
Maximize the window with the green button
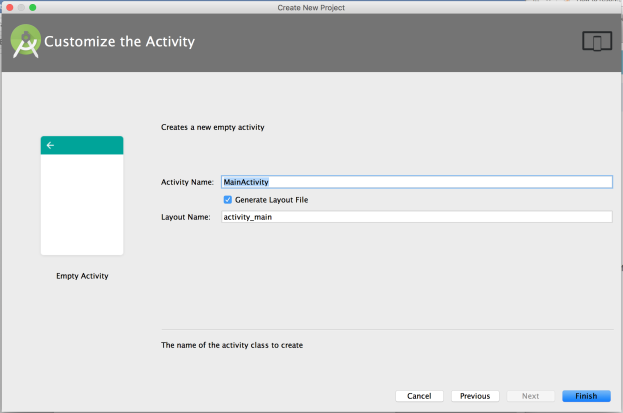tap(33, 7)
